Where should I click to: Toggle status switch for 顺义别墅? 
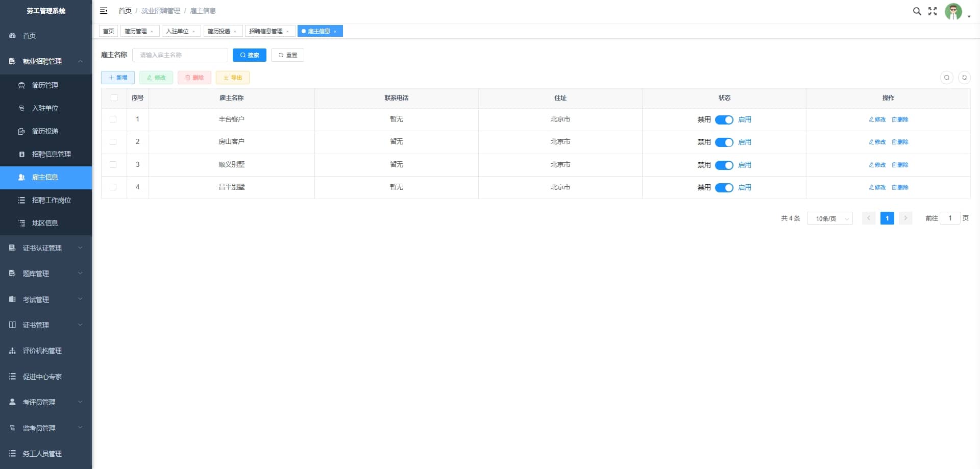(x=724, y=165)
